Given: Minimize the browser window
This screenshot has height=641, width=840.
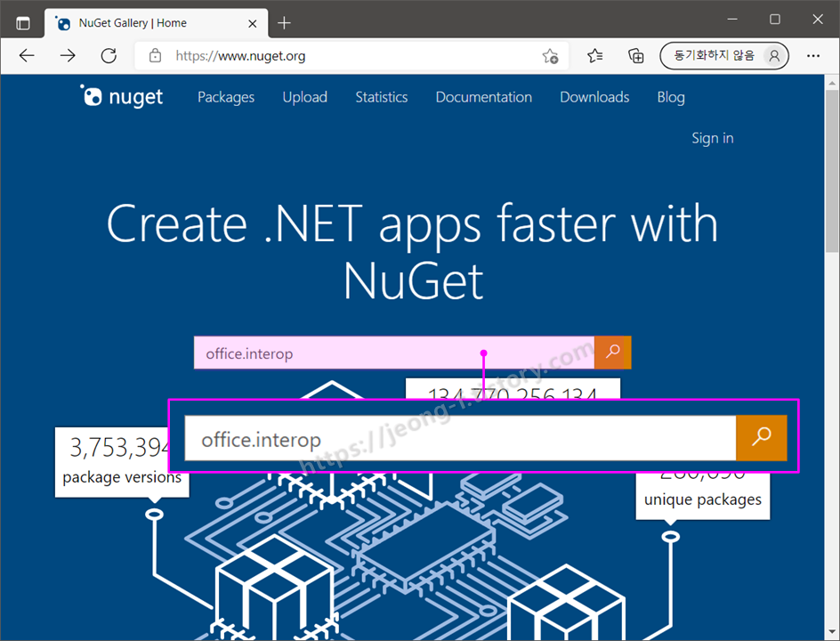Looking at the screenshot, I should pyautogui.click(x=732, y=20).
